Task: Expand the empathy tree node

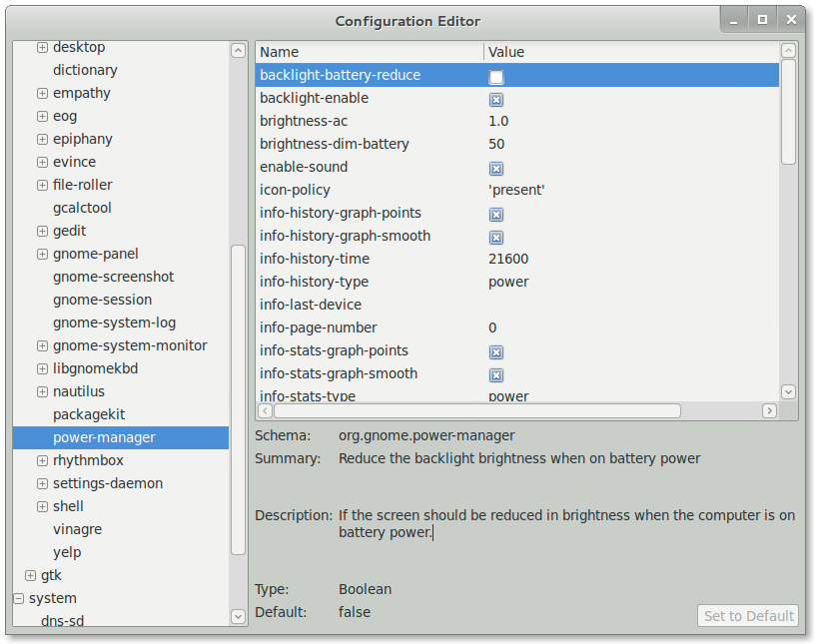Action: 42,93
